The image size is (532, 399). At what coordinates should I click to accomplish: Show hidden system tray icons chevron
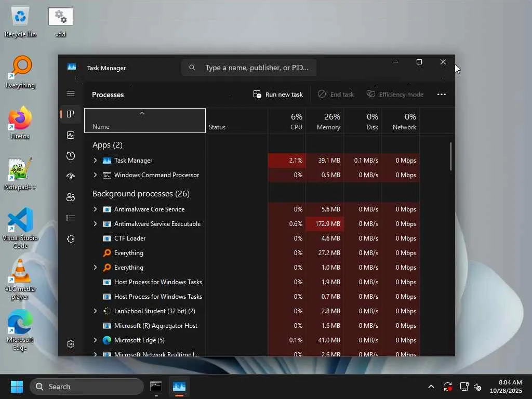pyautogui.click(x=431, y=387)
